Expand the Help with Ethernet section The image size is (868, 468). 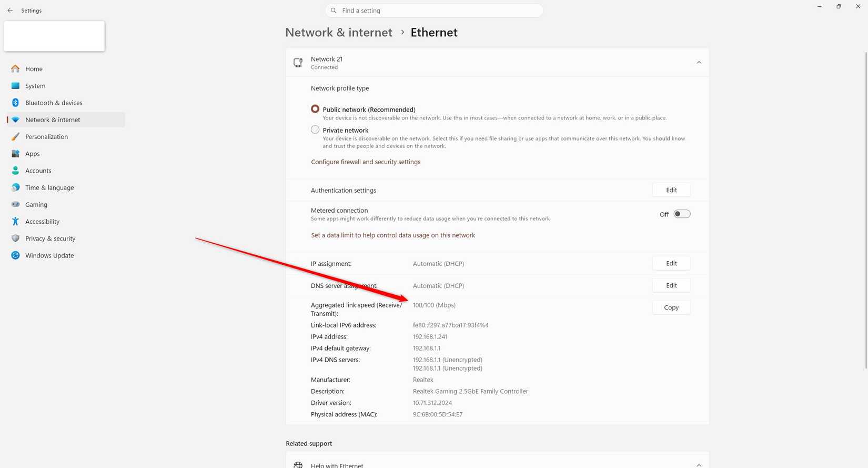[x=699, y=465]
